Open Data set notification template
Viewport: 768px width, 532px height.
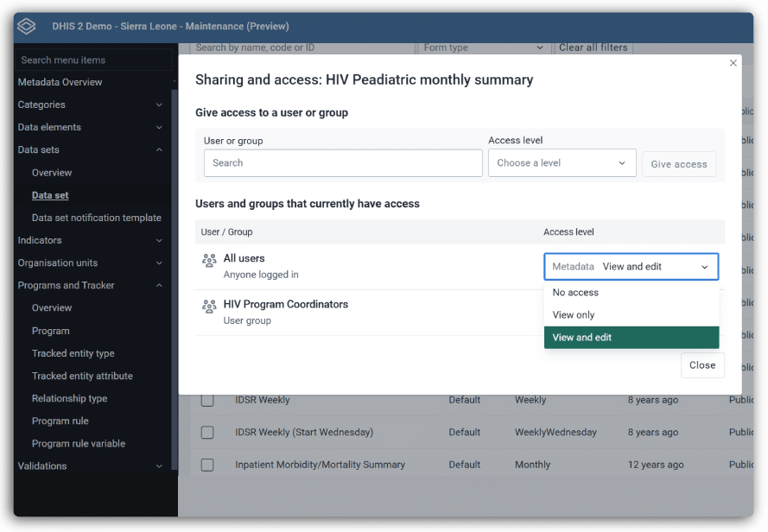[97, 218]
